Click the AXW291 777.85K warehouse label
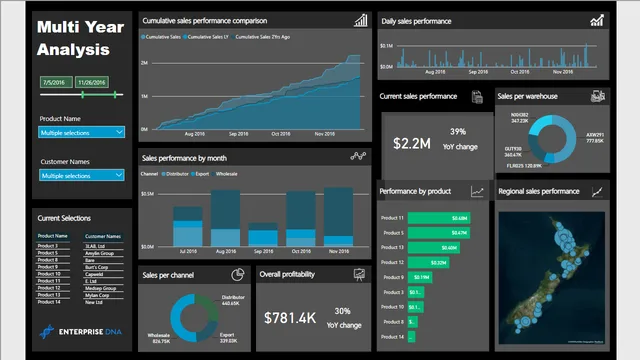Image resolution: width=640 pixels, height=360 pixels. [x=595, y=138]
